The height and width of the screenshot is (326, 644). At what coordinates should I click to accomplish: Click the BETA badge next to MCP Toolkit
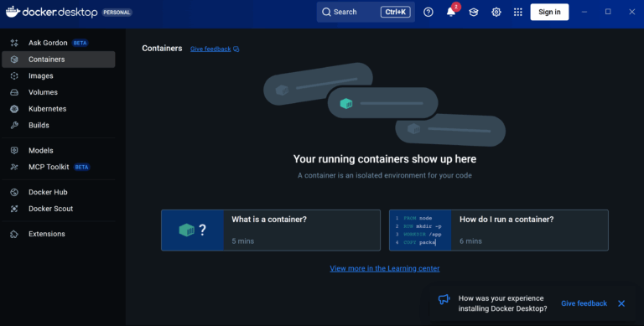coord(81,167)
